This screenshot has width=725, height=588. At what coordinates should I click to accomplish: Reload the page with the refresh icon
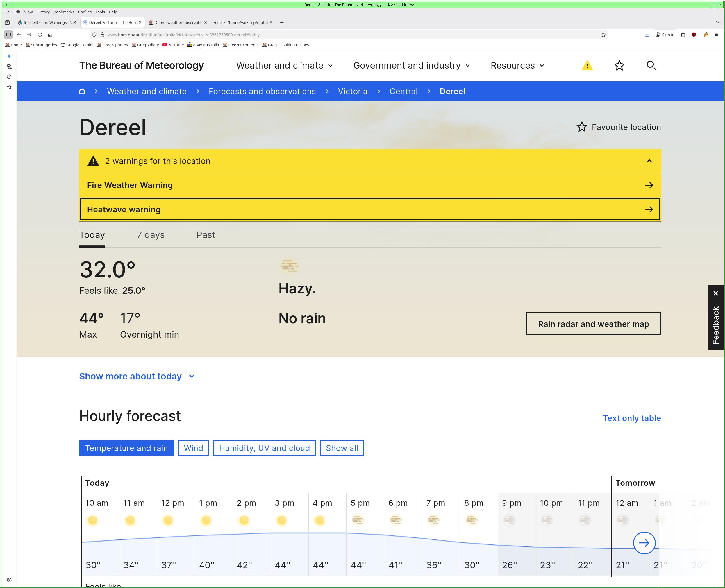click(40, 35)
